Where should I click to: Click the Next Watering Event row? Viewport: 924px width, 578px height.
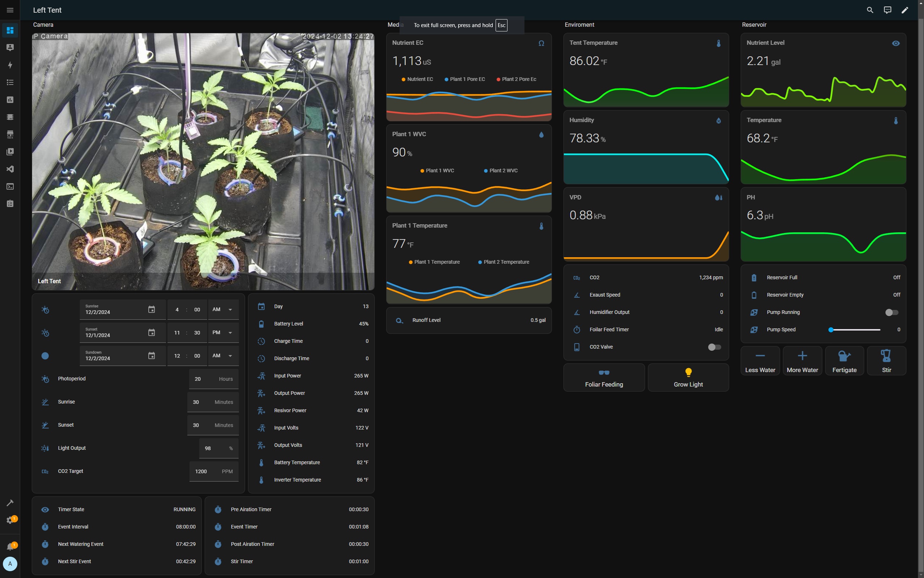tap(117, 544)
